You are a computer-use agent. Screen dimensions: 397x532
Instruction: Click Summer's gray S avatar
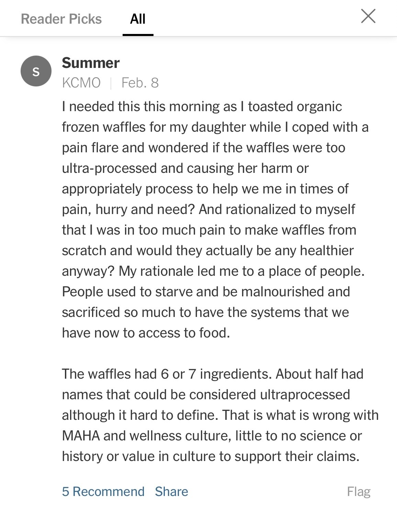(36, 71)
